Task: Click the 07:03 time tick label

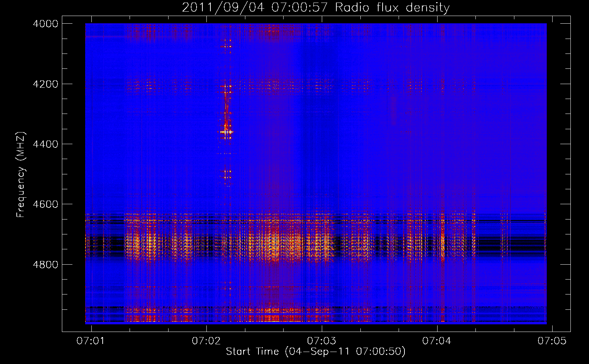Action: pyautogui.click(x=321, y=341)
